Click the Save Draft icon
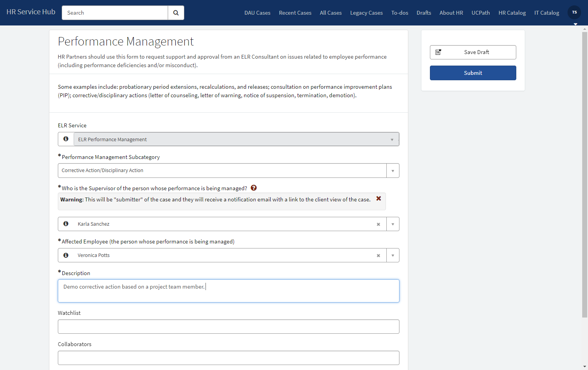Image resolution: width=588 pixels, height=370 pixels. 438,52
